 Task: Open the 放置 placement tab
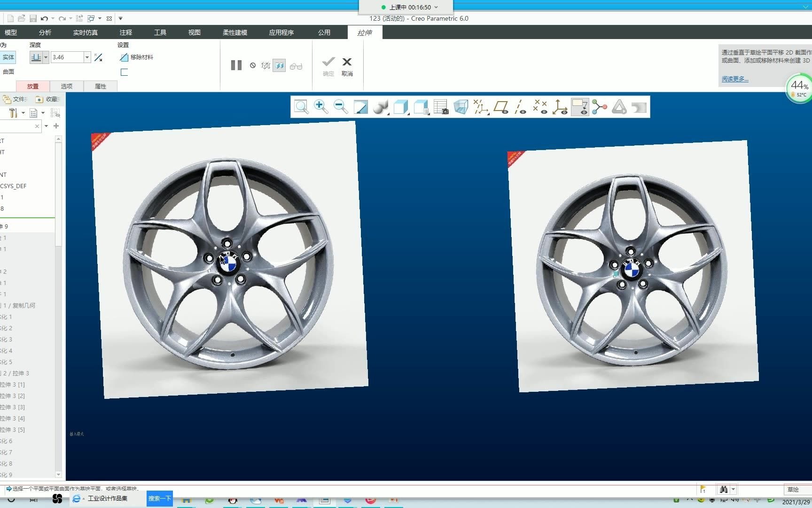33,86
